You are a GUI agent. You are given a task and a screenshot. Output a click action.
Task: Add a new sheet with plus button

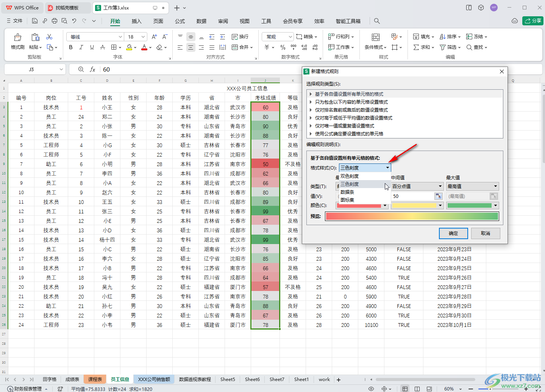(339, 380)
